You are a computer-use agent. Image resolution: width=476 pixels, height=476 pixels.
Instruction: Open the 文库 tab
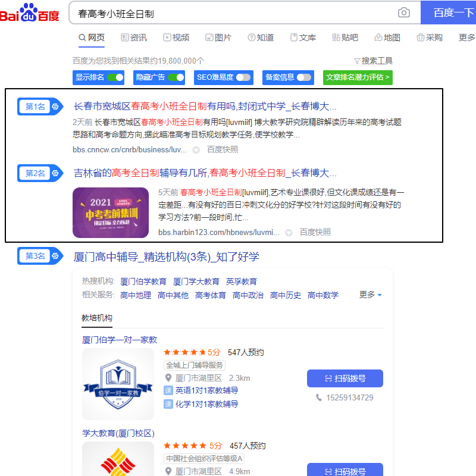point(303,37)
